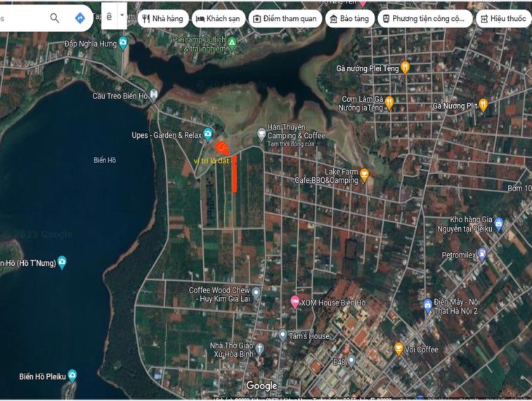This screenshot has height=401, width=532.
Task: Click the Google logo at bottom
Action: (x=261, y=386)
